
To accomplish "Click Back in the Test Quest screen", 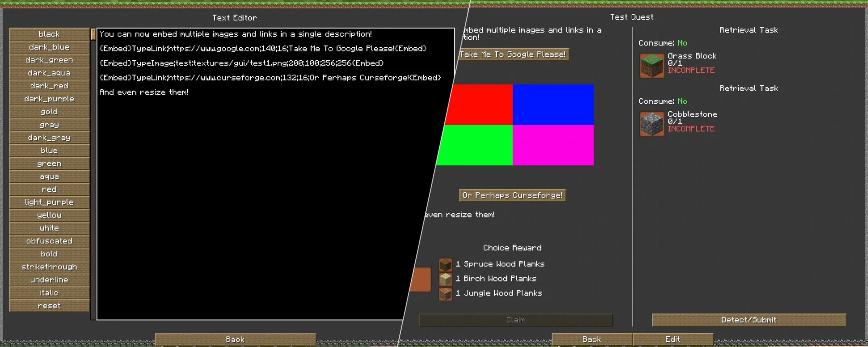I will pos(592,340).
